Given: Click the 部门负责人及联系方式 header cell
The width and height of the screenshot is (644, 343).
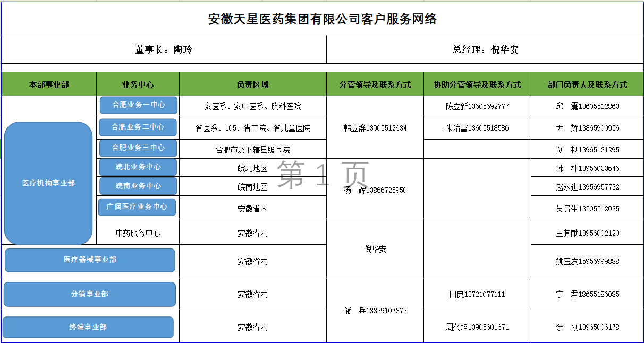Looking at the screenshot, I should [x=587, y=84].
